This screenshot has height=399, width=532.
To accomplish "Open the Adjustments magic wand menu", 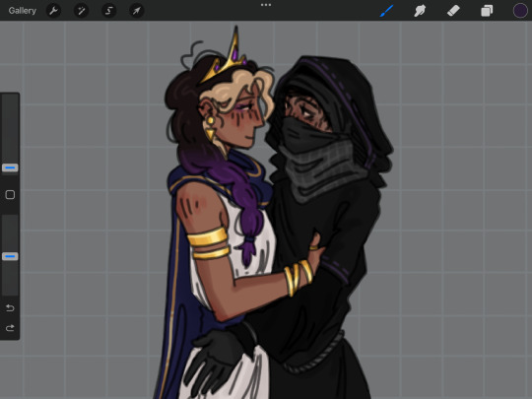I will (81, 11).
